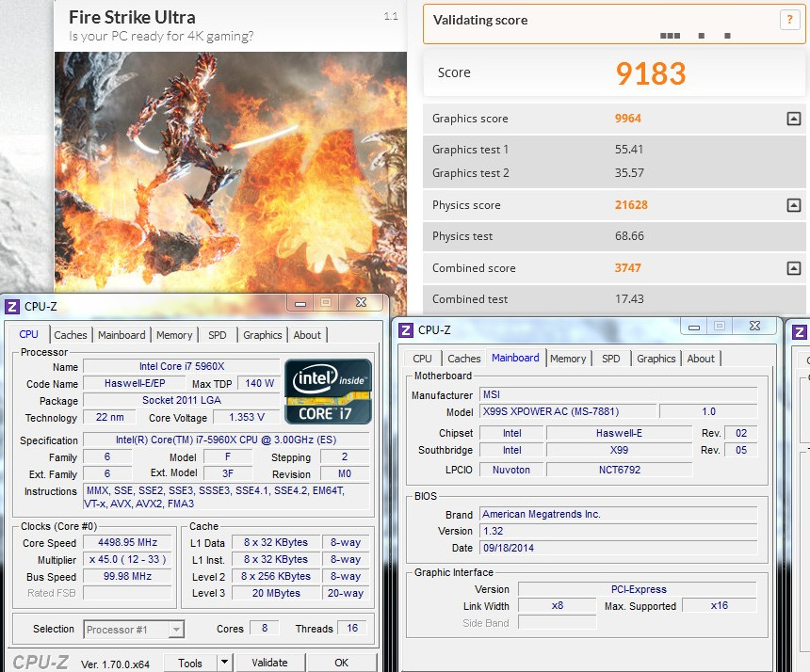Viewport: 810px width, 672px height.
Task: Collapse the Physics score details
Action: [x=793, y=205]
